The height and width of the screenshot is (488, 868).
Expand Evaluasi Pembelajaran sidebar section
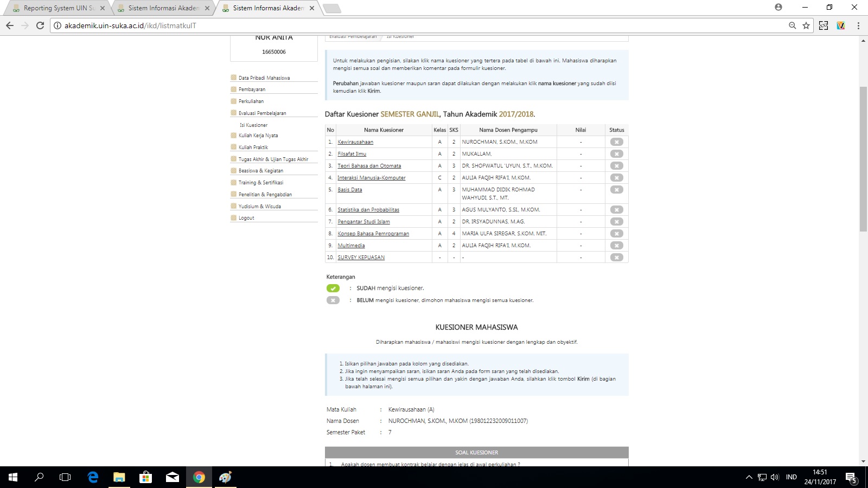pos(262,113)
